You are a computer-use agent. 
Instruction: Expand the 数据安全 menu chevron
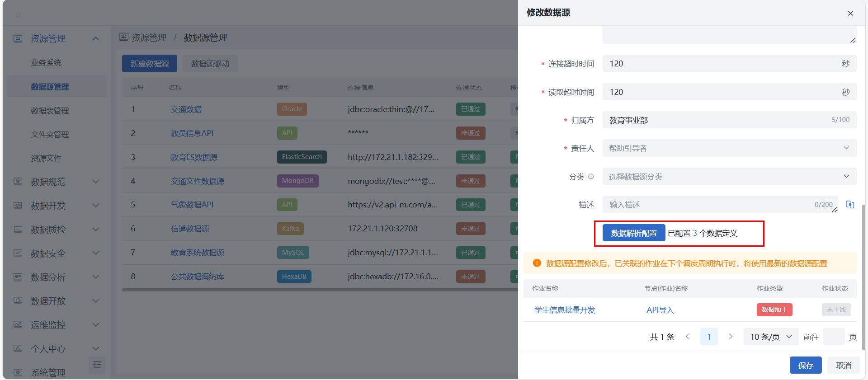click(x=96, y=253)
